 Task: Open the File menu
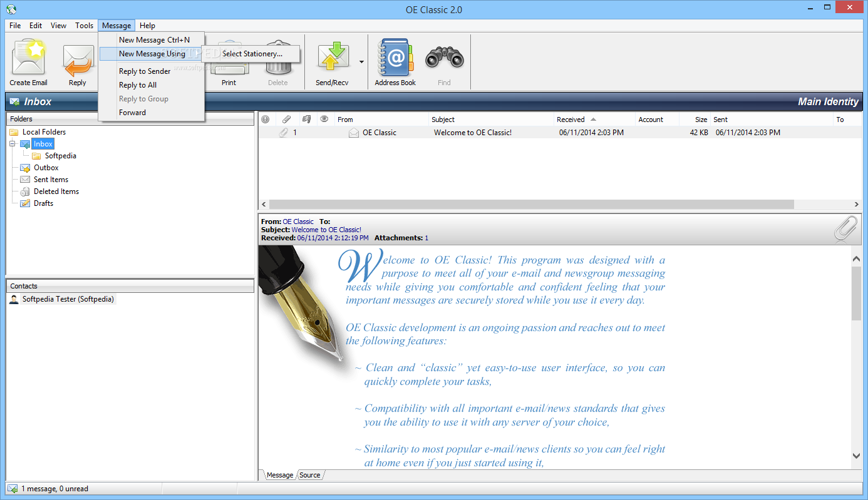click(x=15, y=26)
